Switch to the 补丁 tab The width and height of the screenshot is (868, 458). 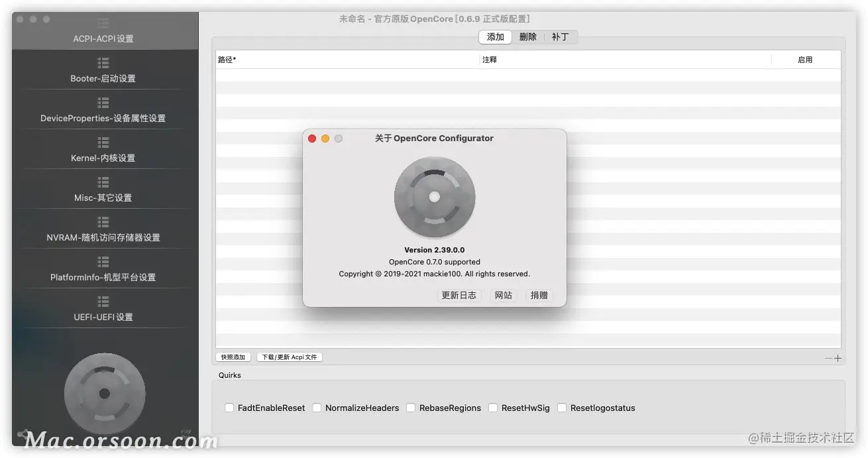[x=561, y=37]
